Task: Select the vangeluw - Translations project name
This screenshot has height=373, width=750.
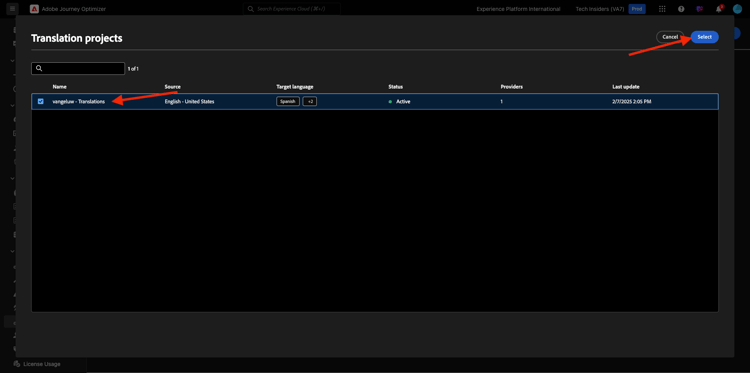Action: point(78,101)
